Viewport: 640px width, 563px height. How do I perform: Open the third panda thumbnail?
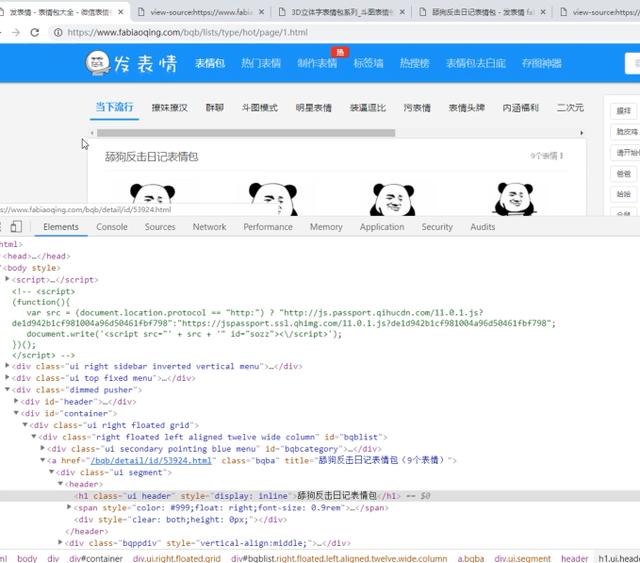click(x=393, y=199)
